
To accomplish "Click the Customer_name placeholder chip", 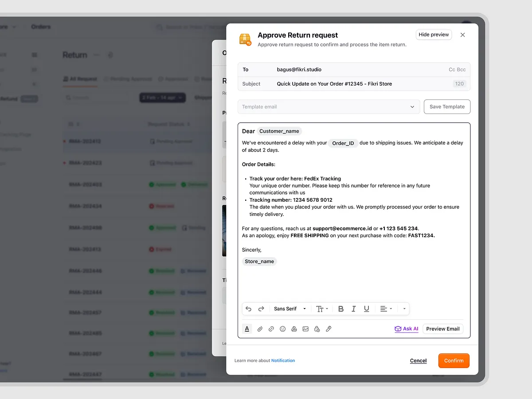I will (x=279, y=131).
